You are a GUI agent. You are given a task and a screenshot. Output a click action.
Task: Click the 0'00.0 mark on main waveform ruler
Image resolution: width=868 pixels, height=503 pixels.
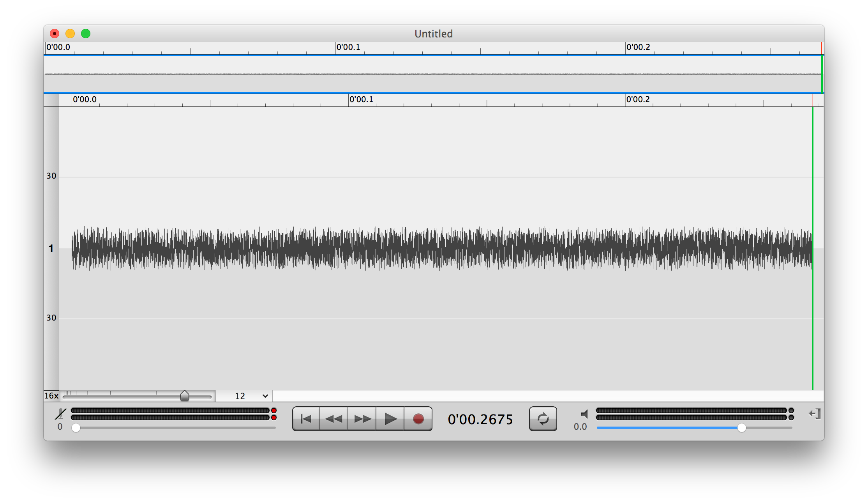[85, 99]
